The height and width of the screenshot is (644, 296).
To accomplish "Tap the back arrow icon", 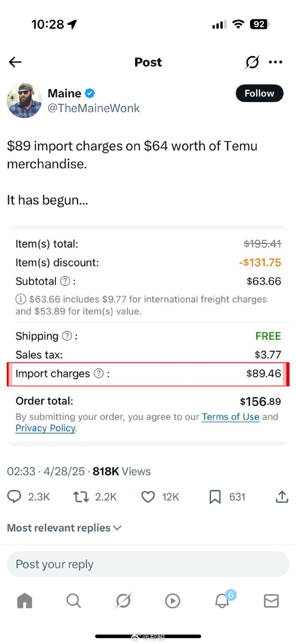I will pos(15,62).
